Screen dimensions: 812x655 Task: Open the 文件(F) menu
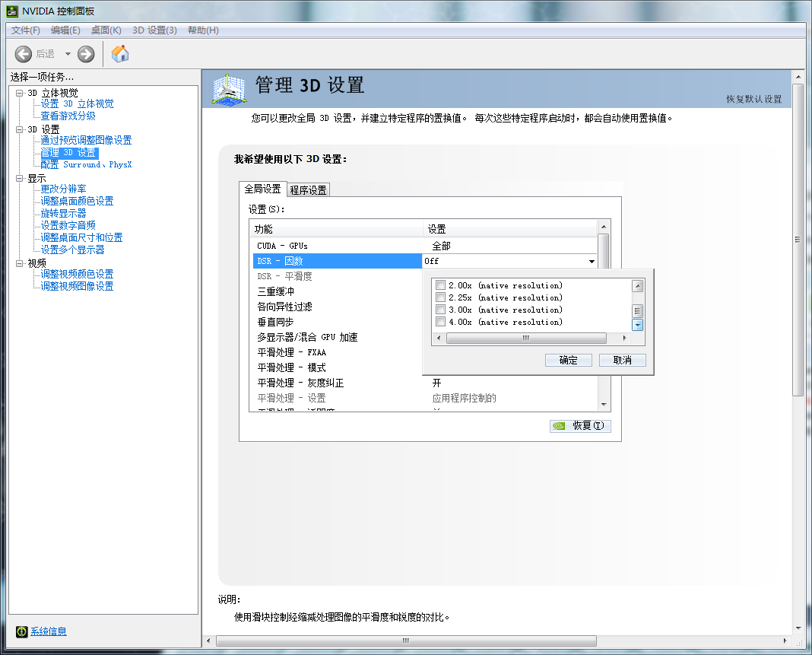[x=26, y=30]
